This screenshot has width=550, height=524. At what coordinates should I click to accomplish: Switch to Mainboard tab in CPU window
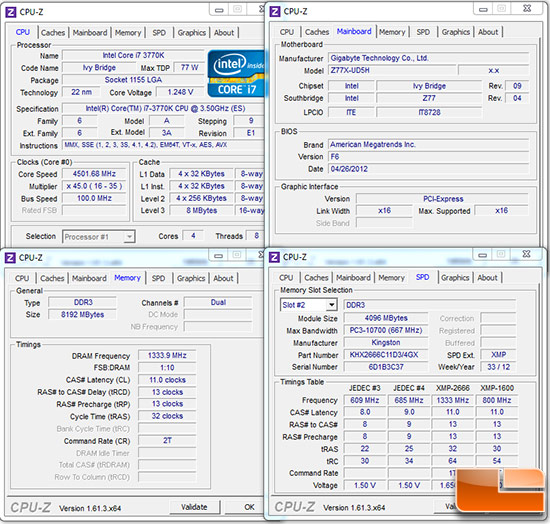pos(90,33)
